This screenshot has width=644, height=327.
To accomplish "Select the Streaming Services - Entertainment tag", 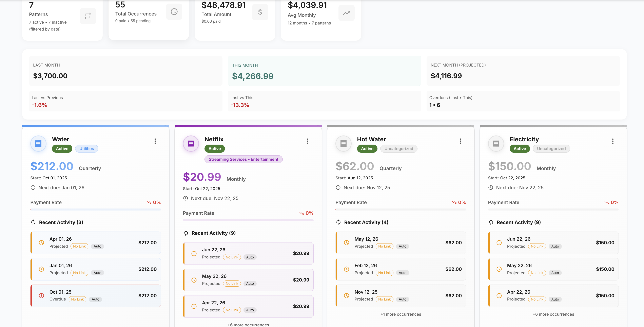I will (x=243, y=159).
